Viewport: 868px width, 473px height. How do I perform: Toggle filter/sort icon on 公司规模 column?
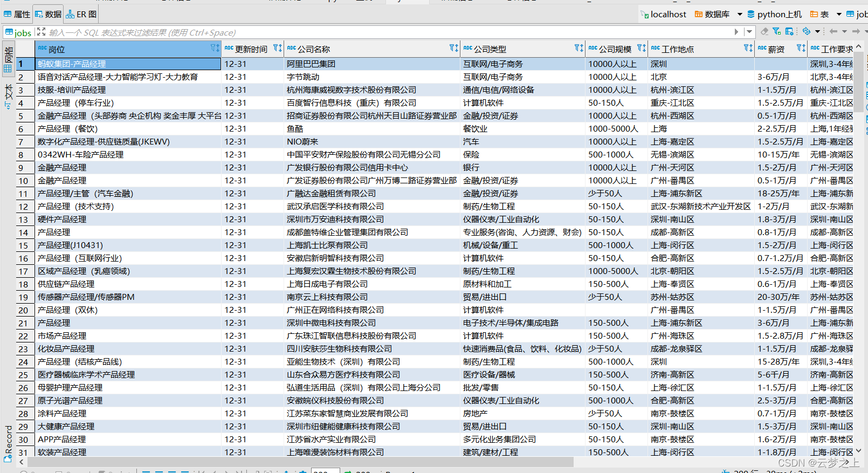[x=641, y=49]
